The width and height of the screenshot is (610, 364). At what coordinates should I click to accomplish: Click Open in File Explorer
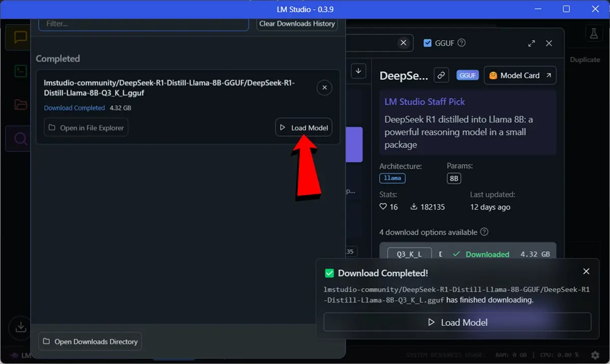[86, 128]
